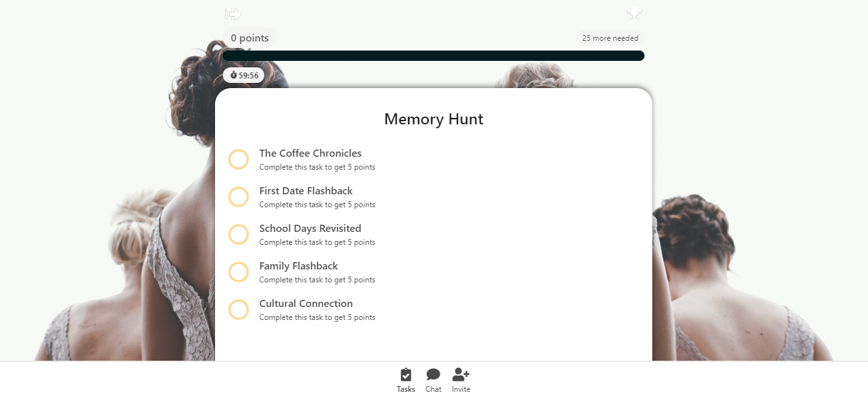Click the 0 points badge
This screenshot has height=397, width=868.
(x=249, y=38)
